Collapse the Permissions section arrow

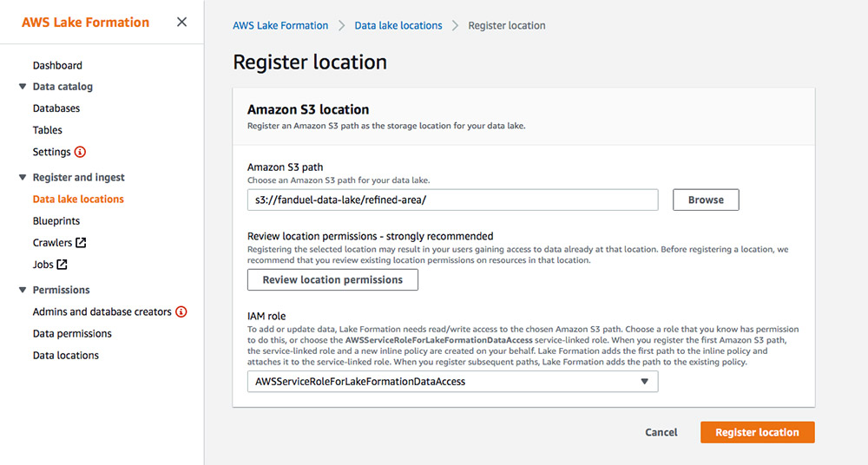click(23, 290)
